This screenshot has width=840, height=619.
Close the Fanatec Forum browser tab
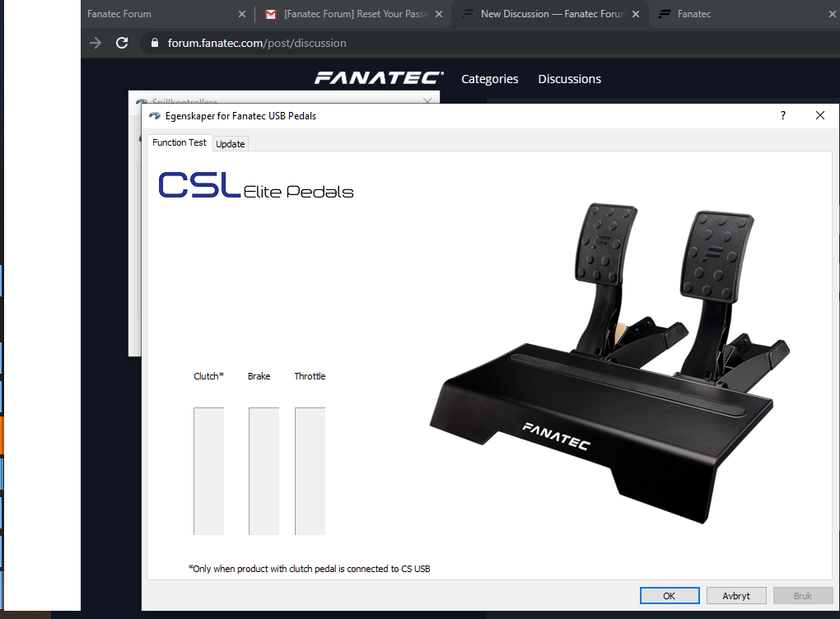pyautogui.click(x=242, y=14)
